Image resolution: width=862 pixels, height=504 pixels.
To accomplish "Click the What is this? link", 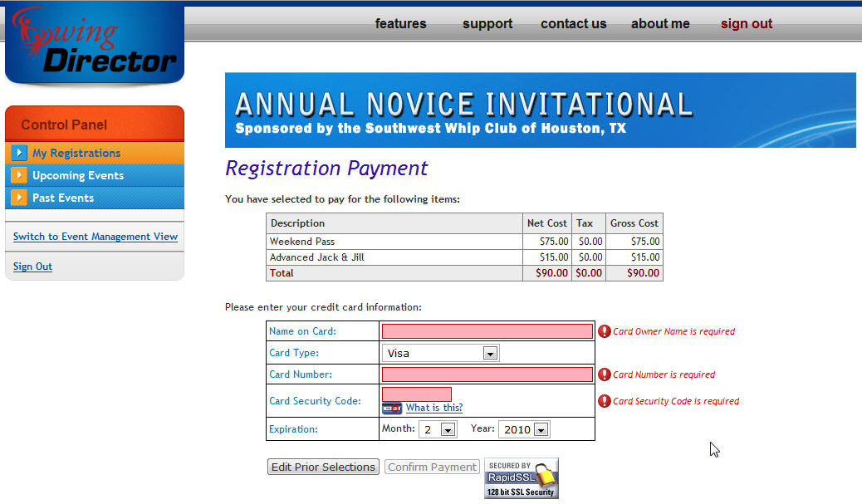I will 434,408.
